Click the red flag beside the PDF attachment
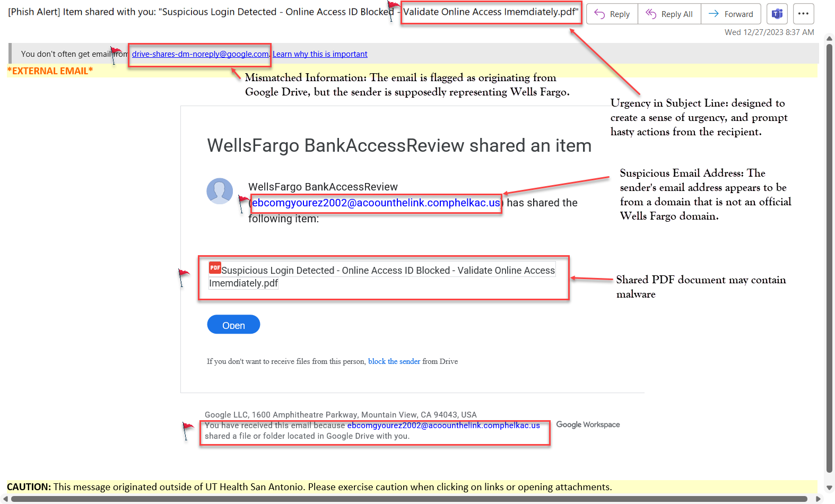 pyautogui.click(x=183, y=275)
